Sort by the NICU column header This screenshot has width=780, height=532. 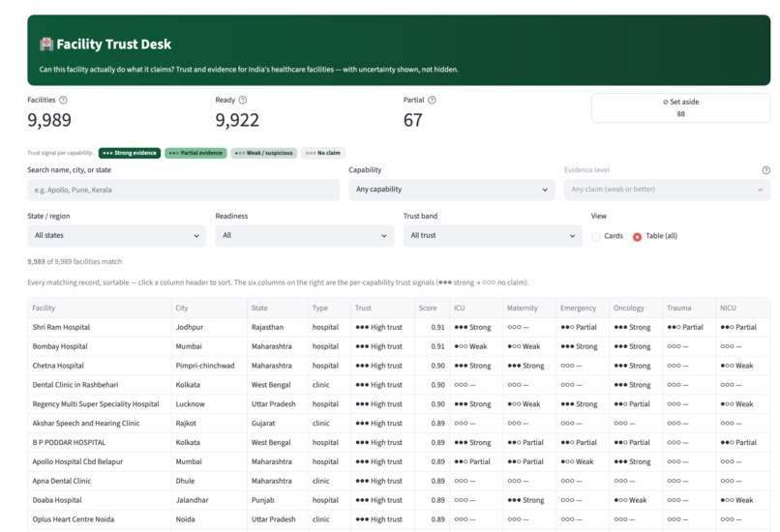coord(742,309)
